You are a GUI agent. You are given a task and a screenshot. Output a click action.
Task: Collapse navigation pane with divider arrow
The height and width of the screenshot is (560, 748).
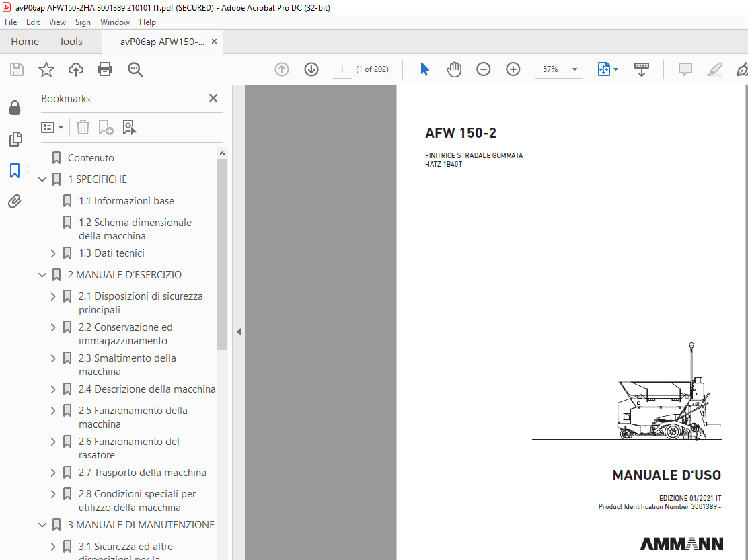click(239, 331)
